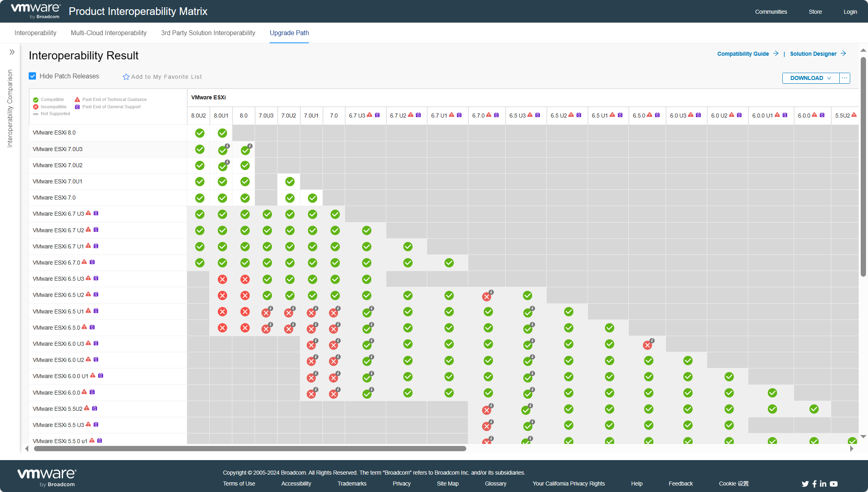Click the Facebook icon in footer
868x492 pixels.
point(814,484)
